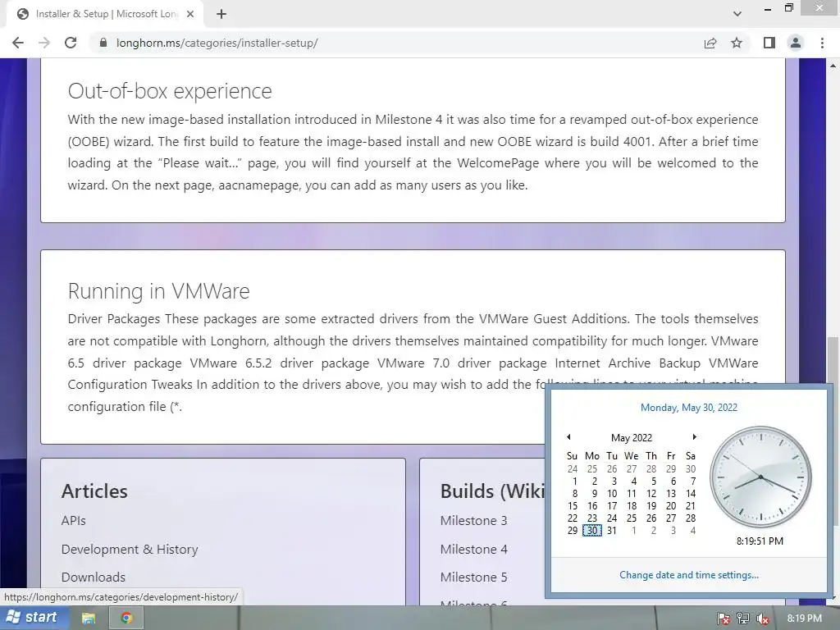Open the network tray icon

point(743,619)
